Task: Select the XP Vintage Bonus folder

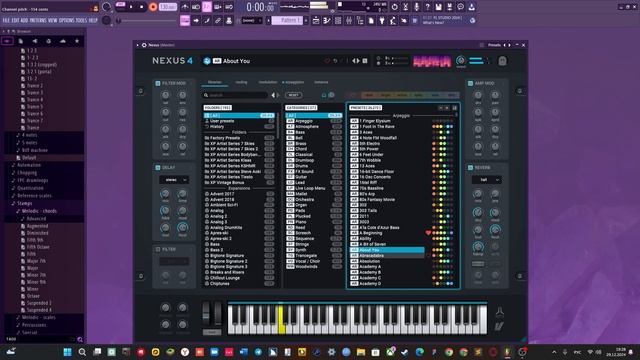Action: [239, 183]
